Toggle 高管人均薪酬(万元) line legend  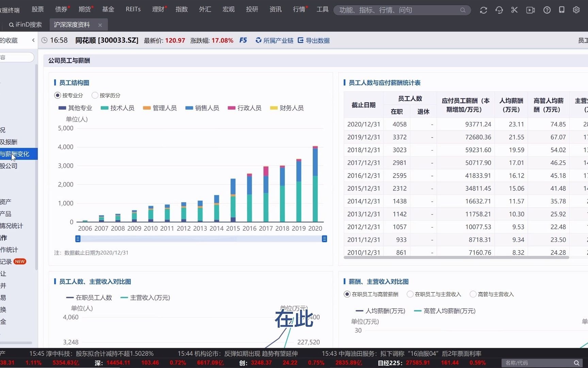[x=445, y=311]
